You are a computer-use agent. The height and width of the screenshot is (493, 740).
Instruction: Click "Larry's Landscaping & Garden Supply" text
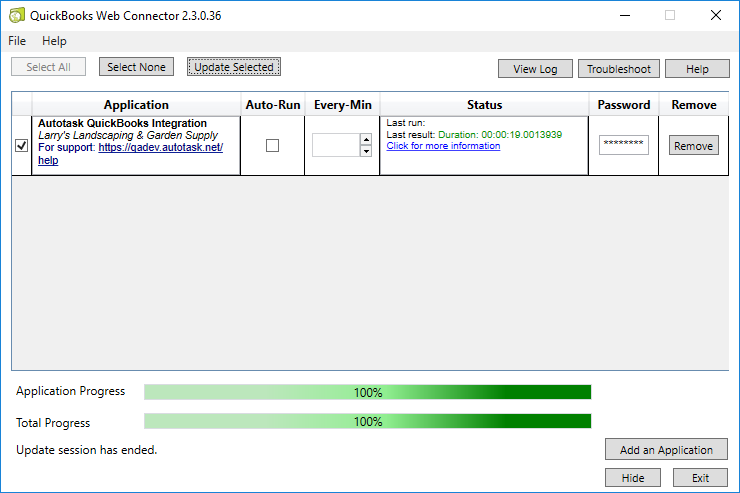pyautogui.click(x=128, y=135)
